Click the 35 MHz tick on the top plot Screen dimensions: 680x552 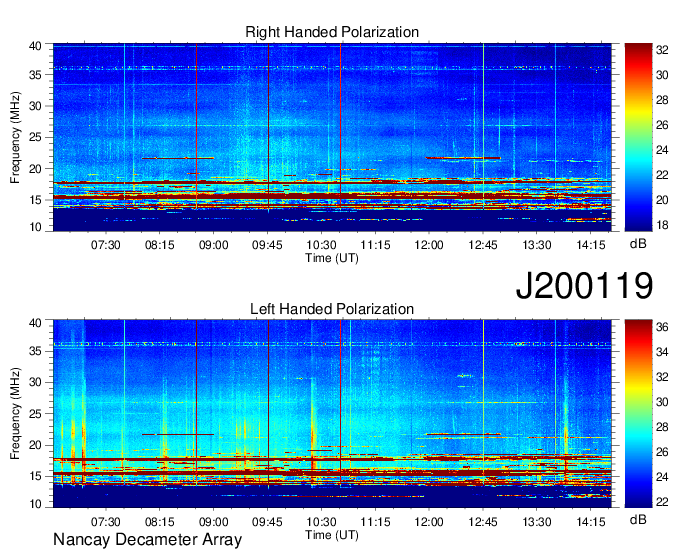[x=35, y=75]
